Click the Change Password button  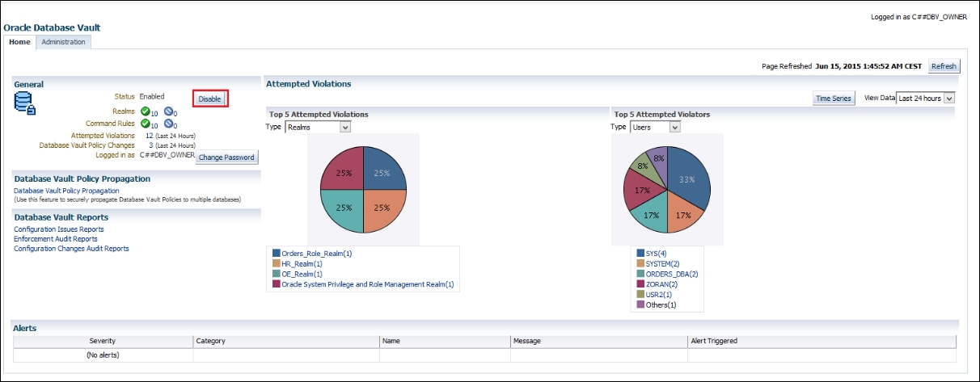[x=226, y=157]
